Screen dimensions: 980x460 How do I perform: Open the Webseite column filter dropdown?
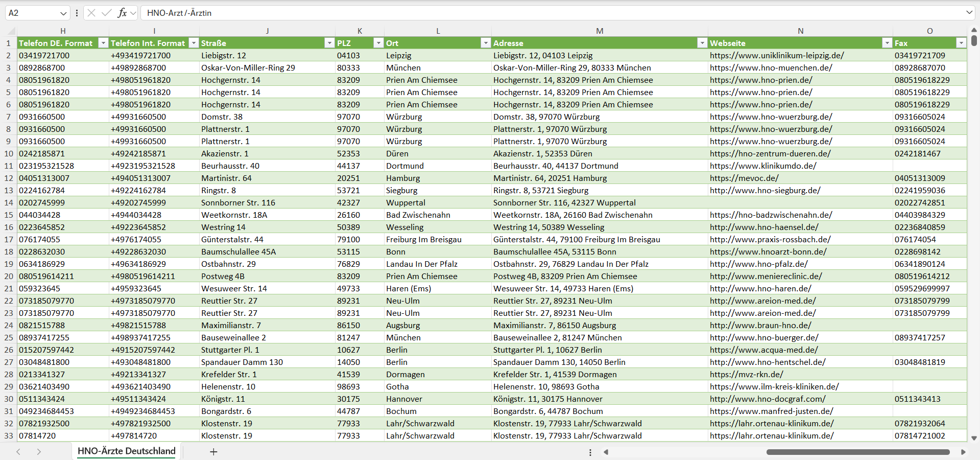click(x=887, y=43)
